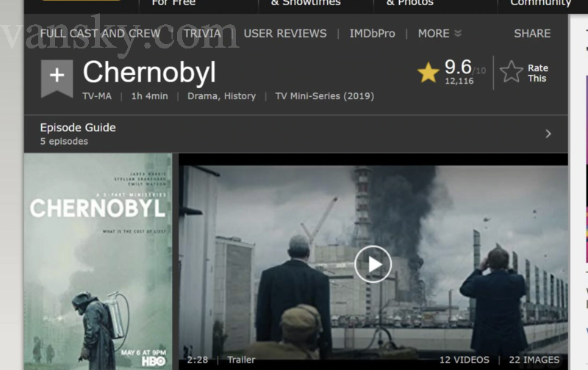Viewport: 588px width, 370px height.
Task: Click the Episode Guide heading
Action: tap(78, 127)
